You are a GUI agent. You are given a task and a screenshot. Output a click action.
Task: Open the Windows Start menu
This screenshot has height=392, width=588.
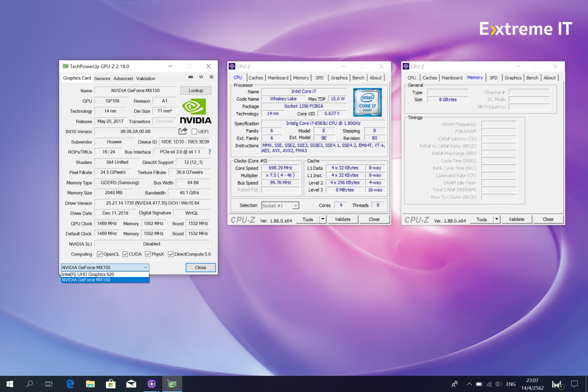[x=10, y=384]
